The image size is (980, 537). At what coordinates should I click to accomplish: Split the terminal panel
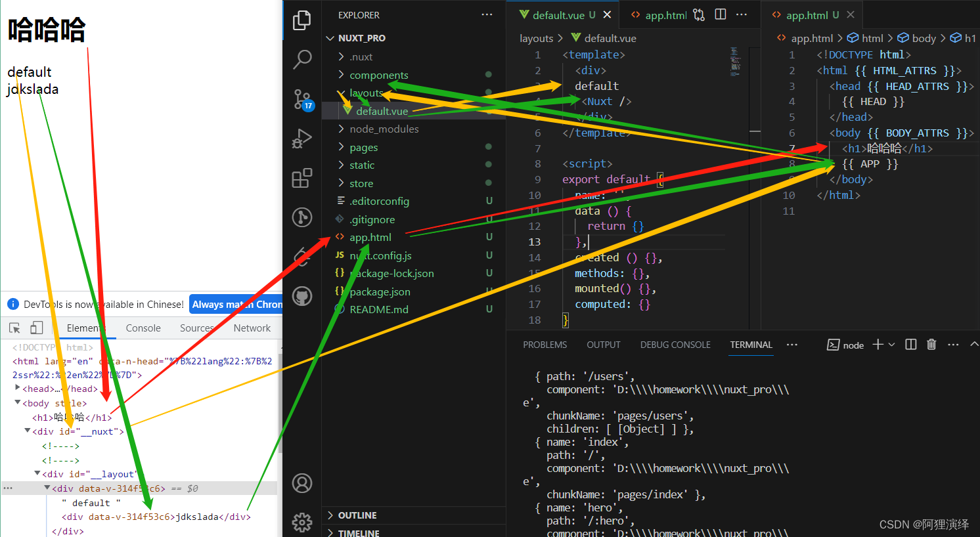[910, 345]
